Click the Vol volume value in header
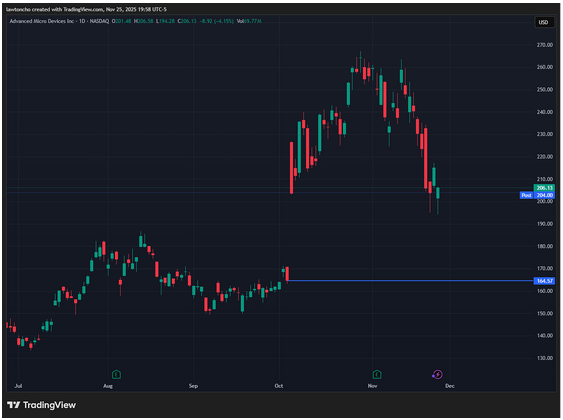This screenshot has height=420, width=563. click(249, 21)
